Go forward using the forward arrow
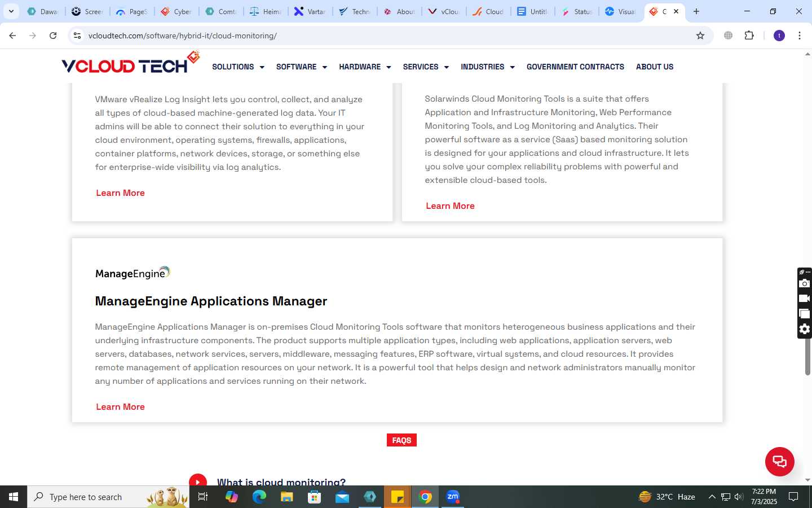812x508 pixels. point(33,36)
